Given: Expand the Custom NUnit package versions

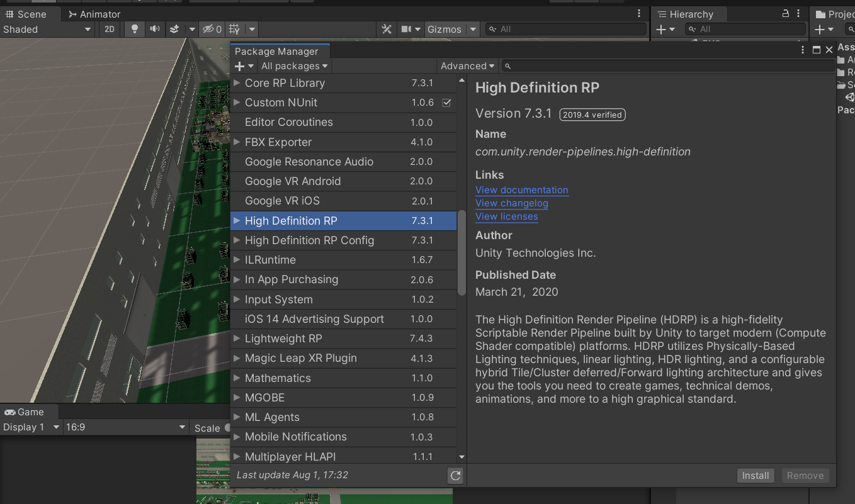Looking at the screenshot, I should coord(237,102).
